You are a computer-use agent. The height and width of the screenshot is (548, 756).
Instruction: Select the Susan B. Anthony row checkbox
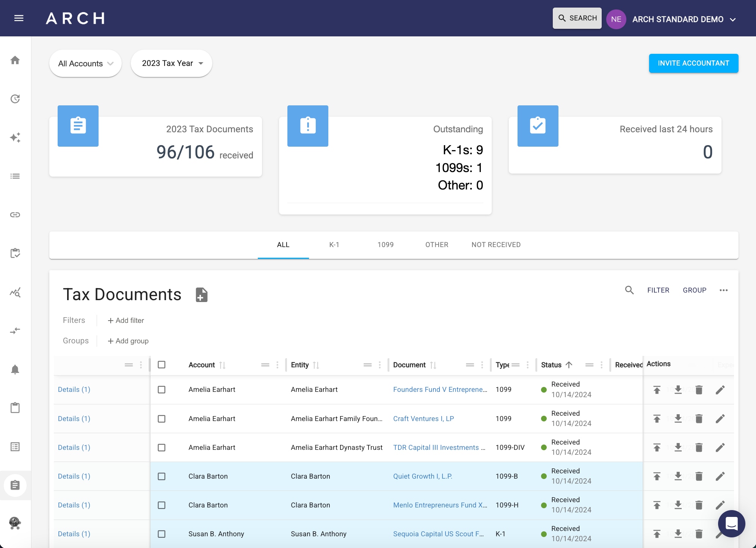[162, 534]
